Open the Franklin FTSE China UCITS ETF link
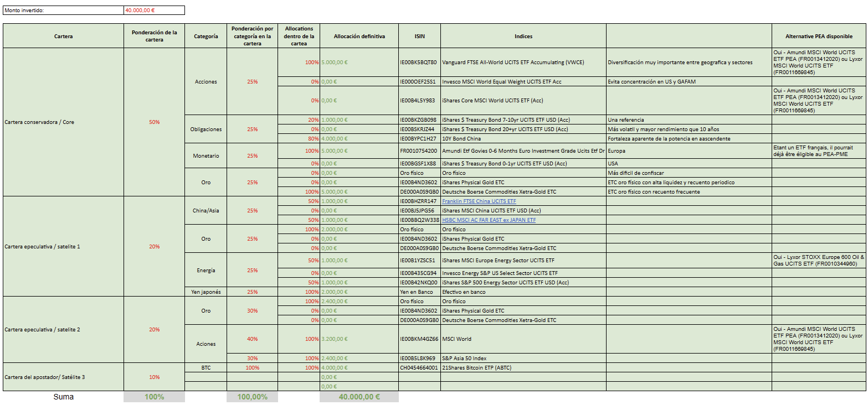This screenshot has width=868, height=405. (479, 201)
